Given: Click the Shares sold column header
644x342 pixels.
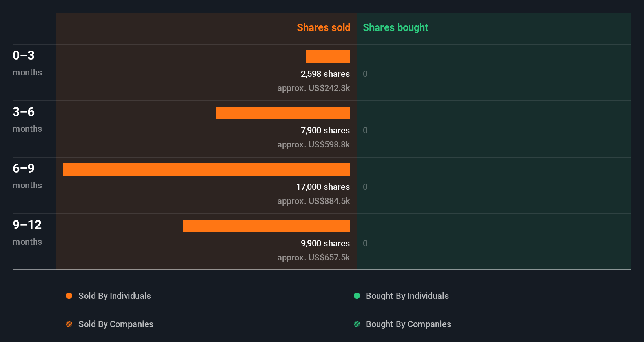Looking at the screenshot, I should (324, 27).
